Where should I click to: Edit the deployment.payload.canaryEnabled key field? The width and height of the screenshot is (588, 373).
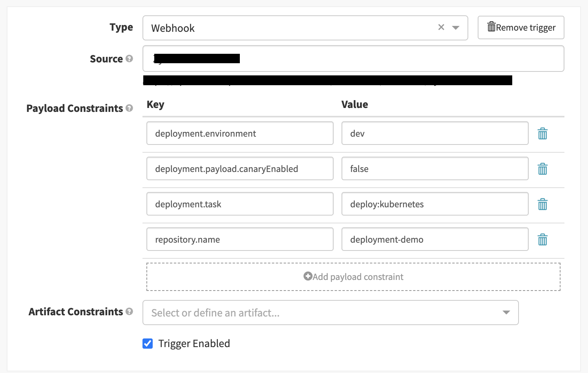(240, 169)
